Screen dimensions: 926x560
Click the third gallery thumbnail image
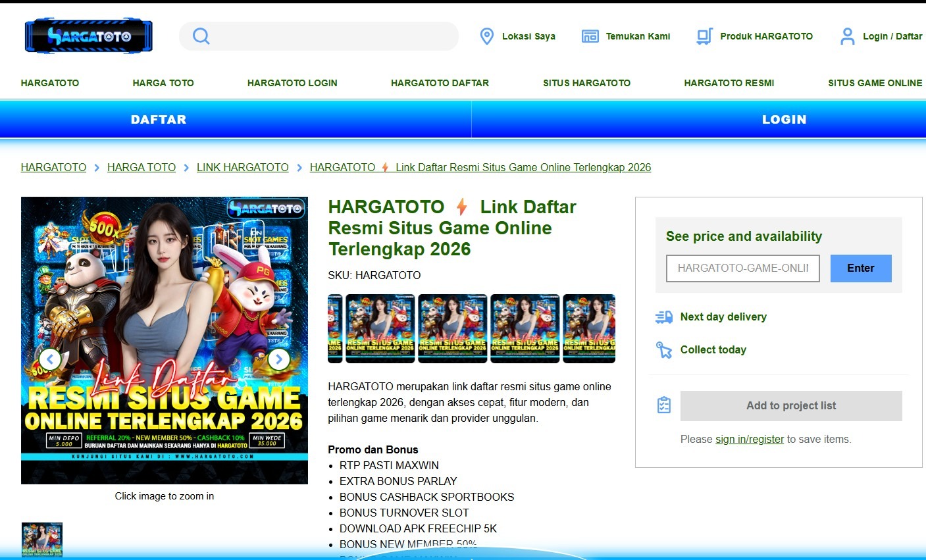click(x=453, y=328)
